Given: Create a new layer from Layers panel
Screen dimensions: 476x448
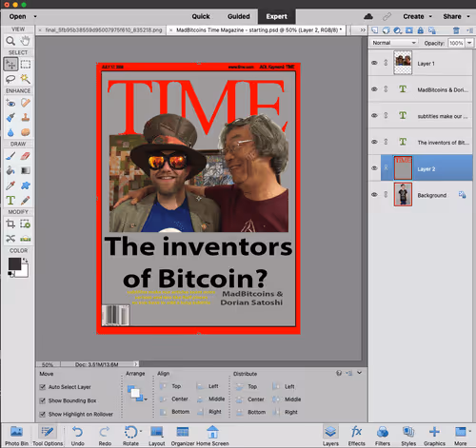Looking at the screenshot, I should (x=375, y=30).
